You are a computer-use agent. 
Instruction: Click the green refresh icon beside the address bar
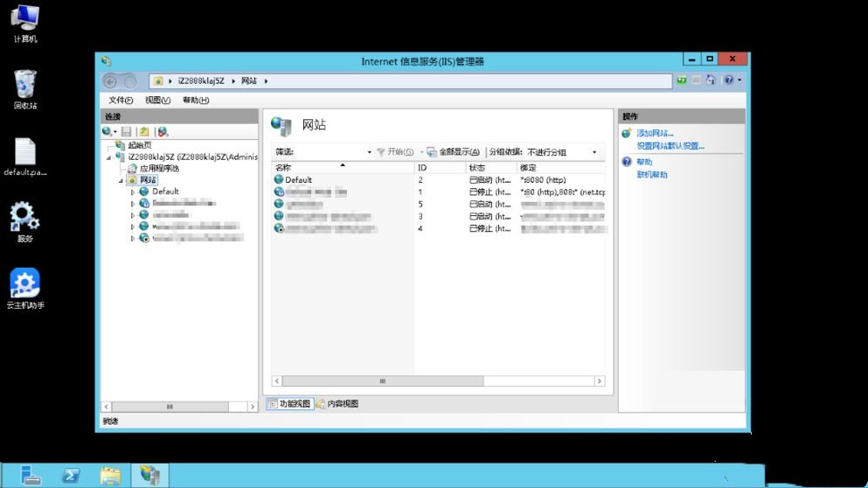681,80
